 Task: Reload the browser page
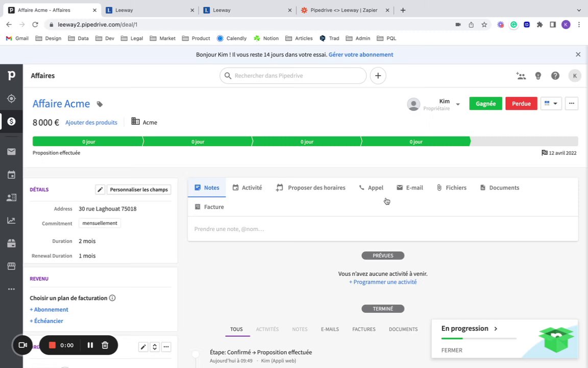pos(35,25)
